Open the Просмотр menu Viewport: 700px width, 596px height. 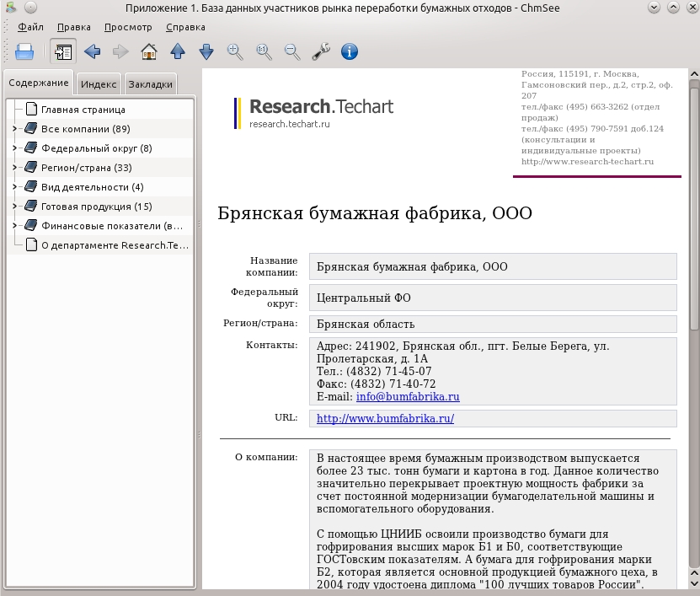[x=128, y=27]
